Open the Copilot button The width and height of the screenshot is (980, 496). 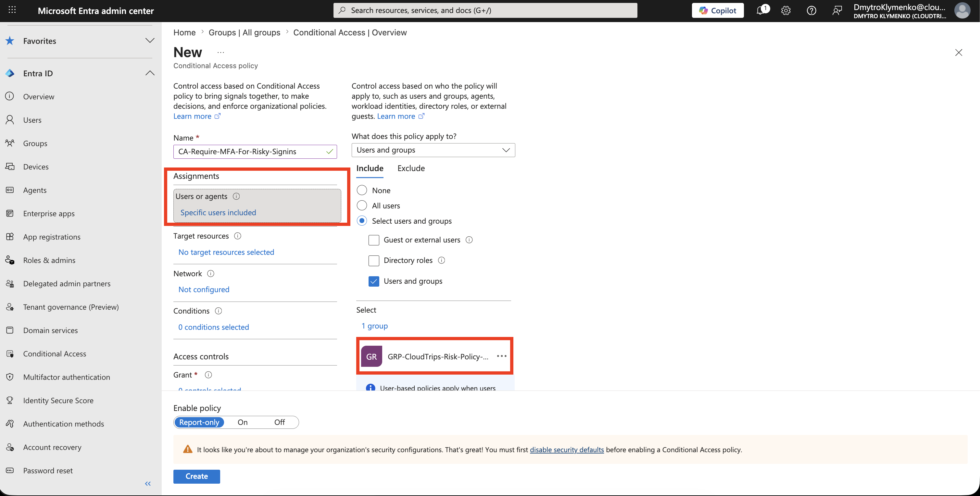coord(718,10)
